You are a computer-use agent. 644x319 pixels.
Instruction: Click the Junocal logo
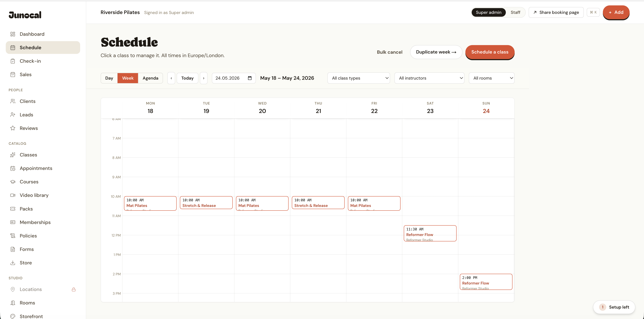tap(25, 15)
